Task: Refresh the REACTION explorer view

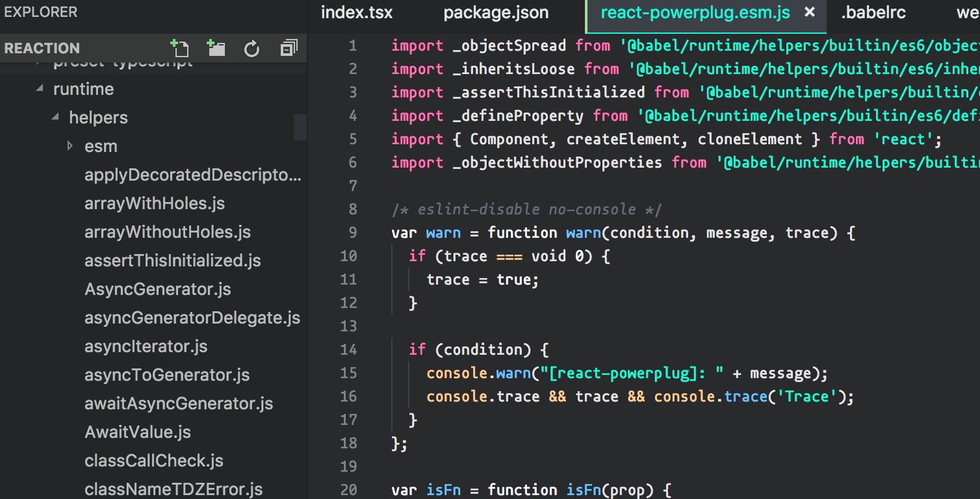Action: tap(251, 48)
